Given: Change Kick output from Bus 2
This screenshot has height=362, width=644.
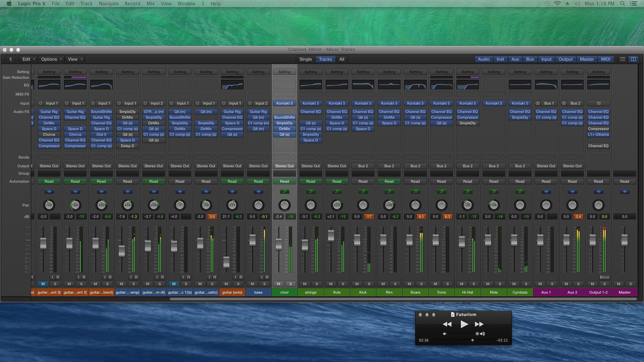Looking at the screenshot, I should point(363,166).
